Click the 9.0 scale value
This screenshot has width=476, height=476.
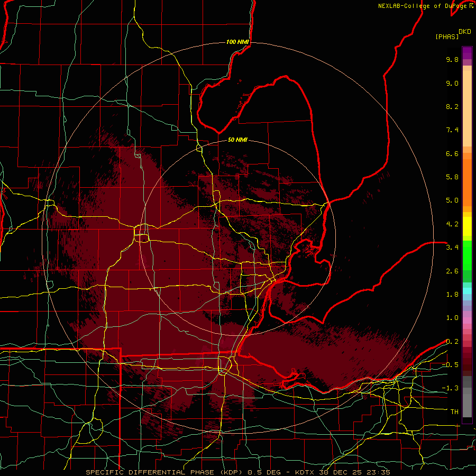(x=452, y=83)
